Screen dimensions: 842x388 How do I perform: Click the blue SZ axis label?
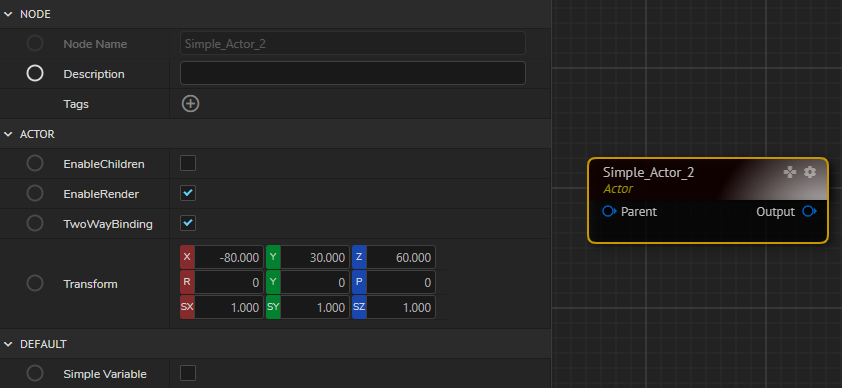coord(359,308)
